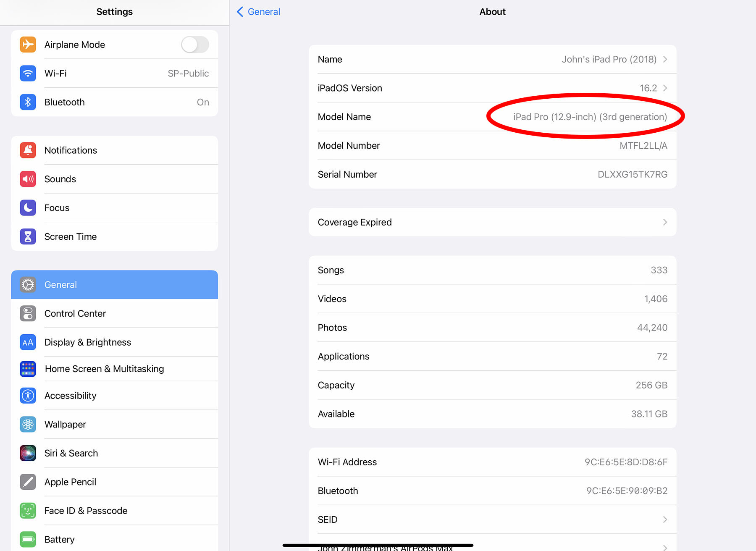Toggle Airplane Mode on

click(x=194, y=45)
